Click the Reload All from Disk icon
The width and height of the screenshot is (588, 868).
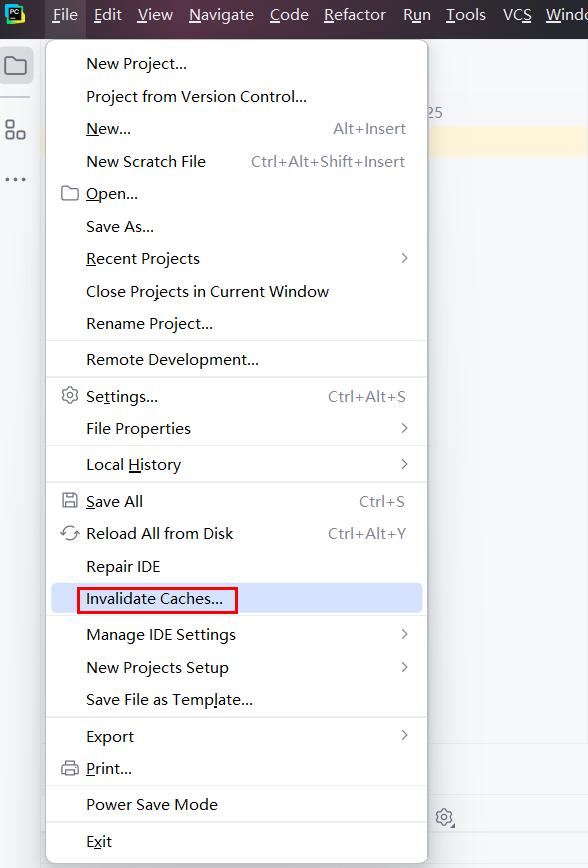coord(70,533)
